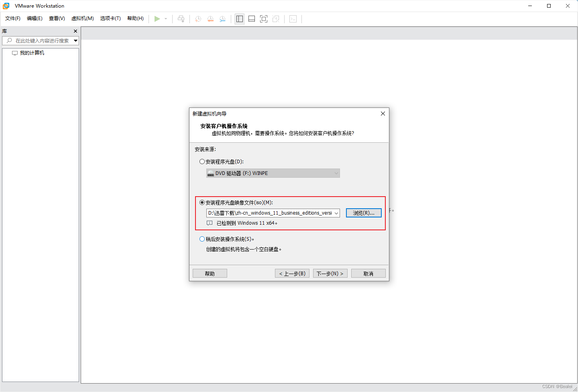This screenshot has height=392, width=578.
Task: Open the ISO file path combo box dropdown
Action: click(x=336, y=213)
